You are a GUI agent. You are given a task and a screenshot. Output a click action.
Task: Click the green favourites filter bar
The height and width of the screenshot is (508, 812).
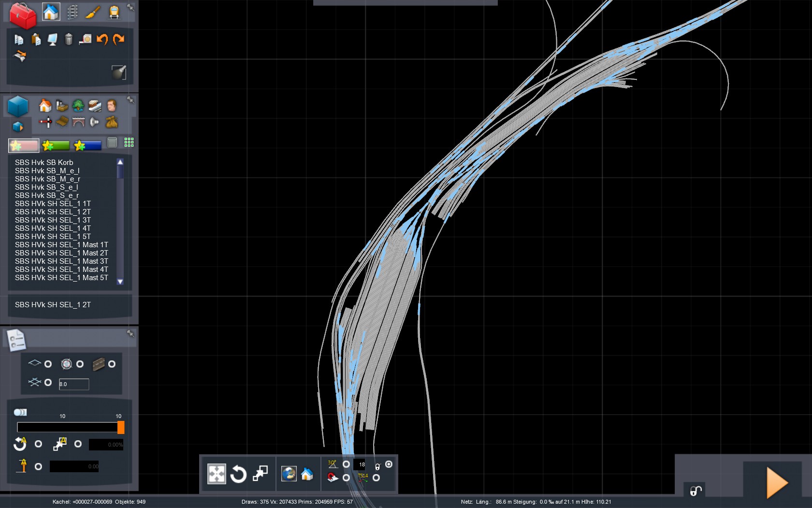point(56,145)
